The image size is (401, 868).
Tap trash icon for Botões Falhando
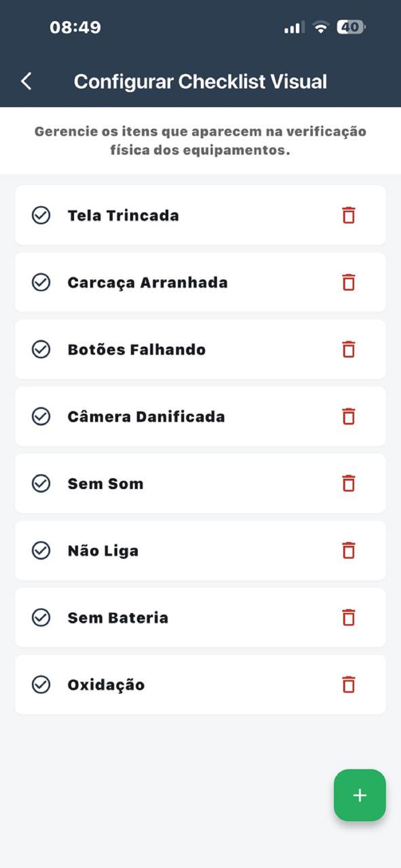[349, 349]
